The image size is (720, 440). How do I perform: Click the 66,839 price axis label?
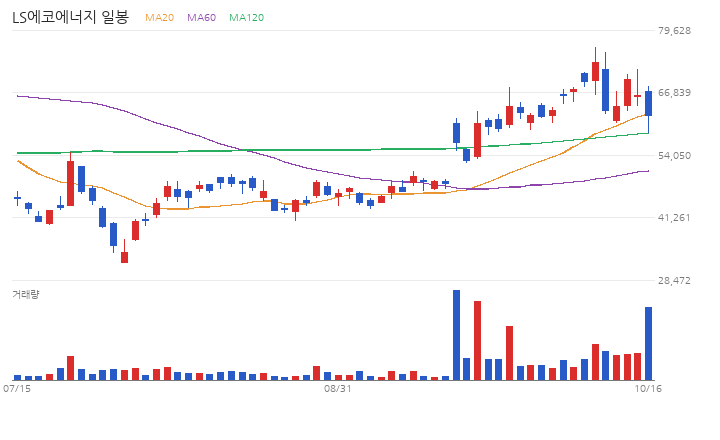coord(674,93)
